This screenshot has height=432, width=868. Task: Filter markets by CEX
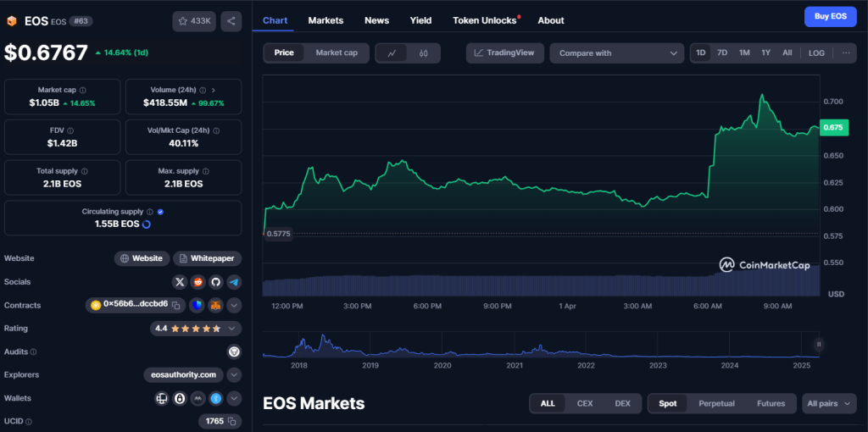tap(585, 404)
